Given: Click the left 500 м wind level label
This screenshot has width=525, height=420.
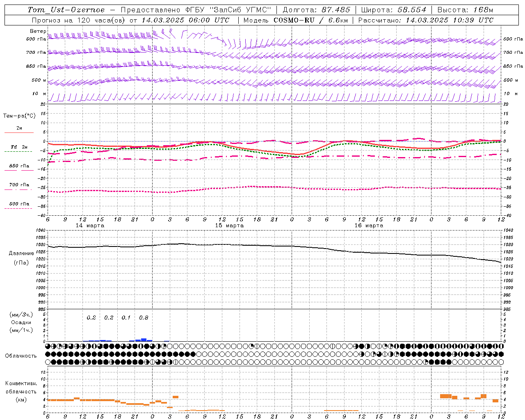Looking at the screenshot, I should (39, 80).
